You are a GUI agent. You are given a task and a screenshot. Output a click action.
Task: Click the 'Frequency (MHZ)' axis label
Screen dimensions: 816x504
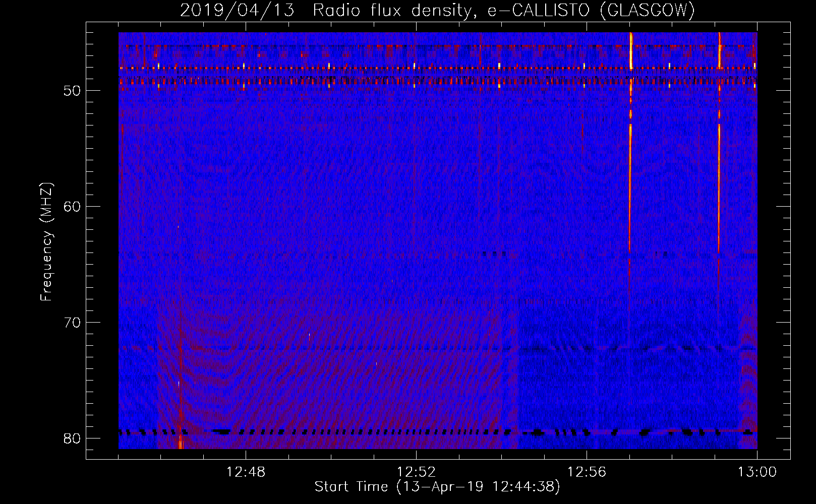46,242
